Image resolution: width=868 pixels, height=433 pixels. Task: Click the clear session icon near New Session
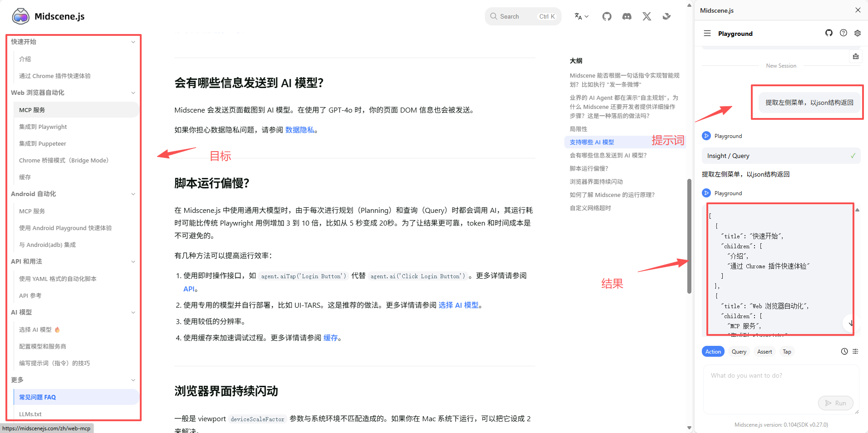click(856, 56)
